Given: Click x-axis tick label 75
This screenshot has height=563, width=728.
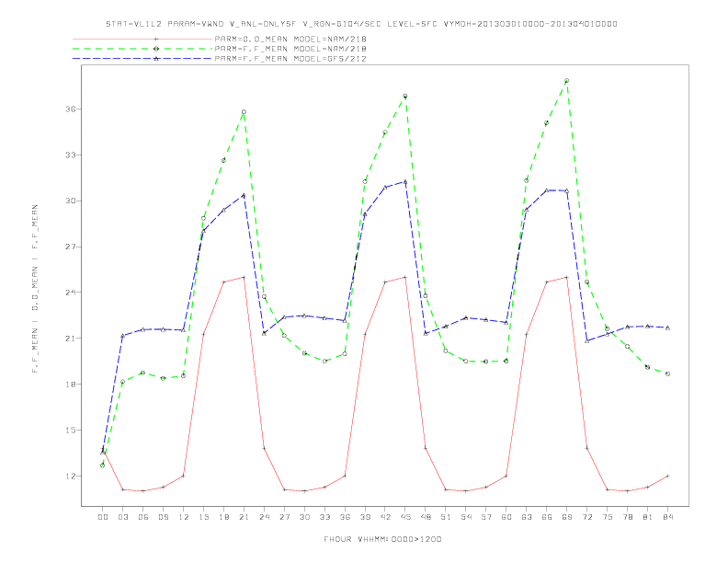Looking at the screenshot, I should coord(608,517).
